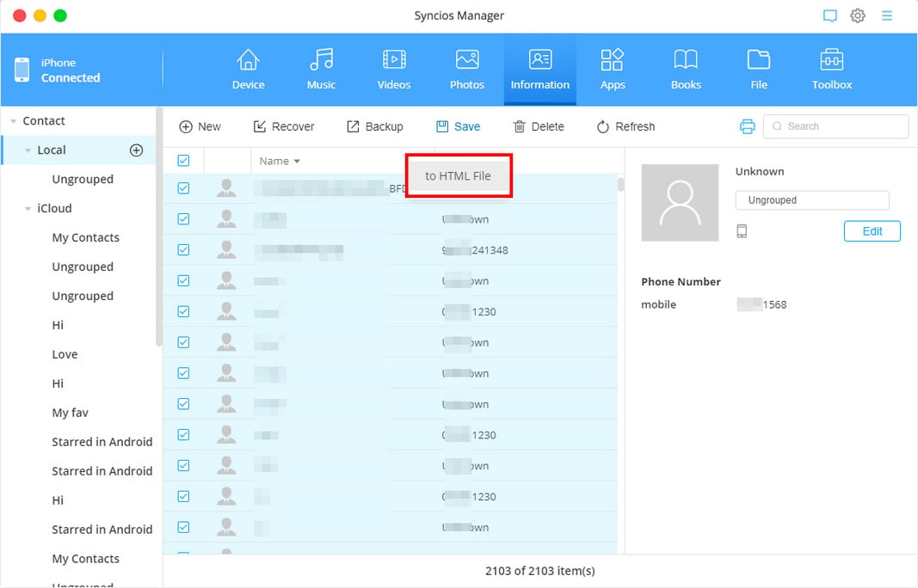Click Refresh in the toolbar
Screen dimensions: 918x588
[x=625, y=126]
